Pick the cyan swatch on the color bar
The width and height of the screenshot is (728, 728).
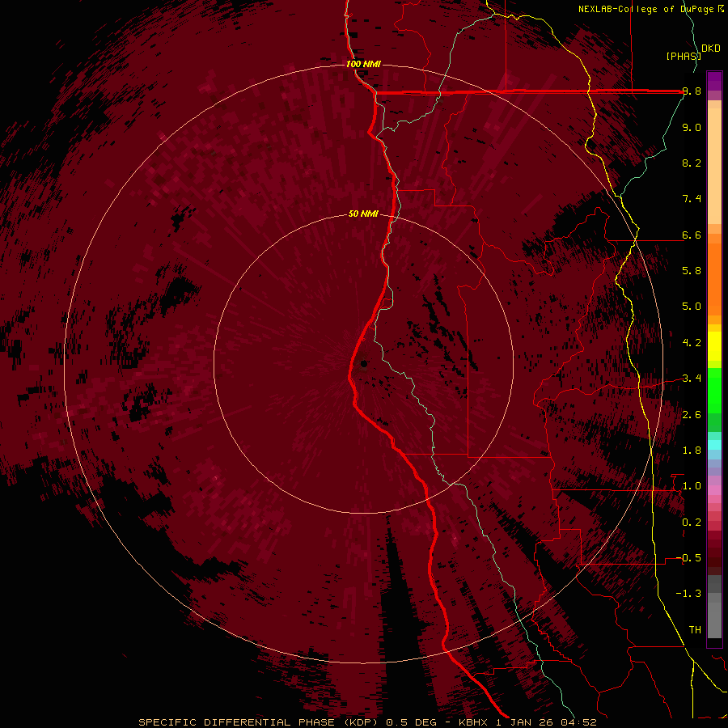point(714,445)
